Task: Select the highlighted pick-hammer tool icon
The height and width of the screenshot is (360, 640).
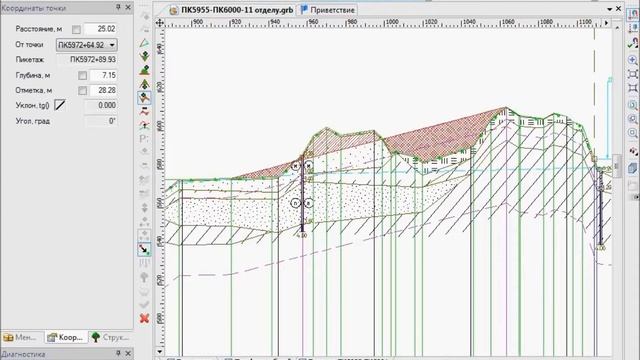Action: tap(144, 98)
